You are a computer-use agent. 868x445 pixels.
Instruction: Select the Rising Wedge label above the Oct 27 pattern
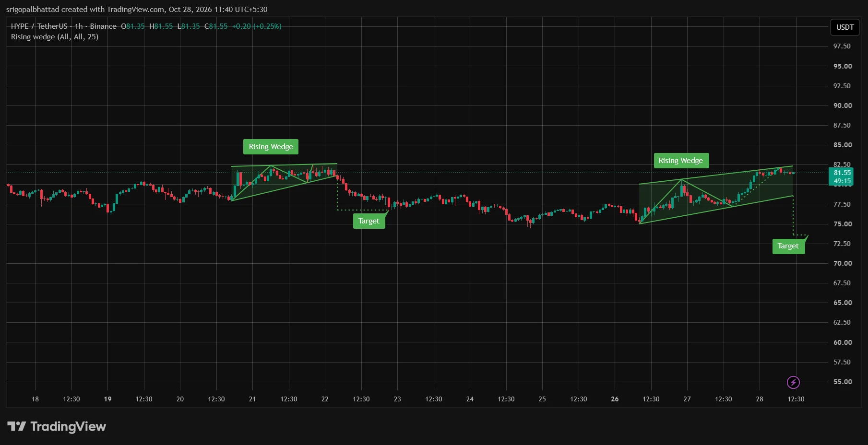click(x=681, y=161)
